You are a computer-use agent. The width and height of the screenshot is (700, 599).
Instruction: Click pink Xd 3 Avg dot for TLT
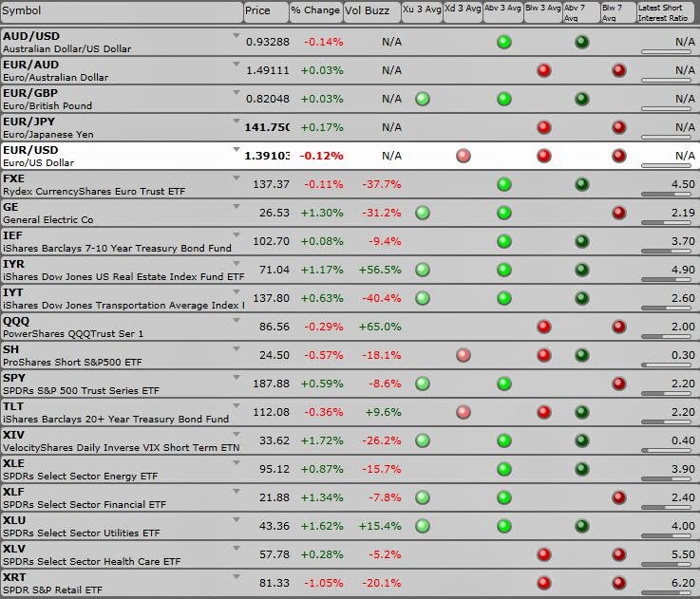point(464,412)
